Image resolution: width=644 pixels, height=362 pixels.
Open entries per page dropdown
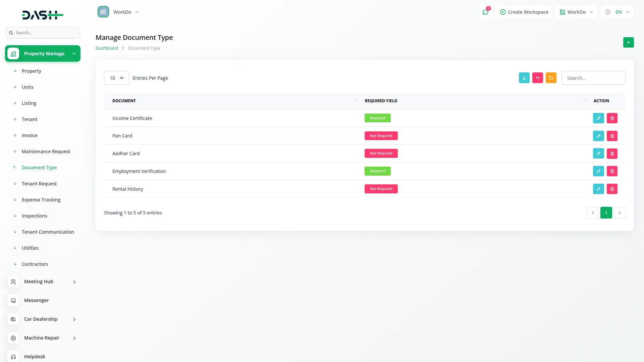116,78
